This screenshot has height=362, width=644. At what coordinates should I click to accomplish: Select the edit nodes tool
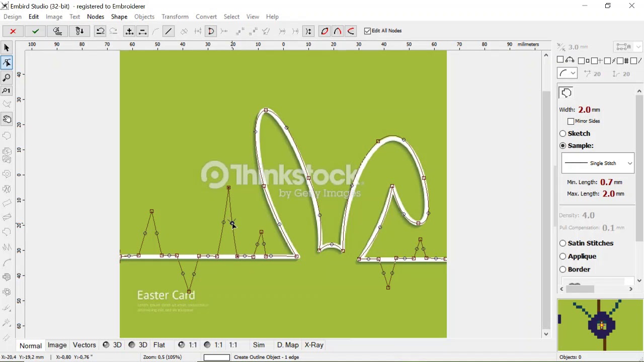coord(7,63)
